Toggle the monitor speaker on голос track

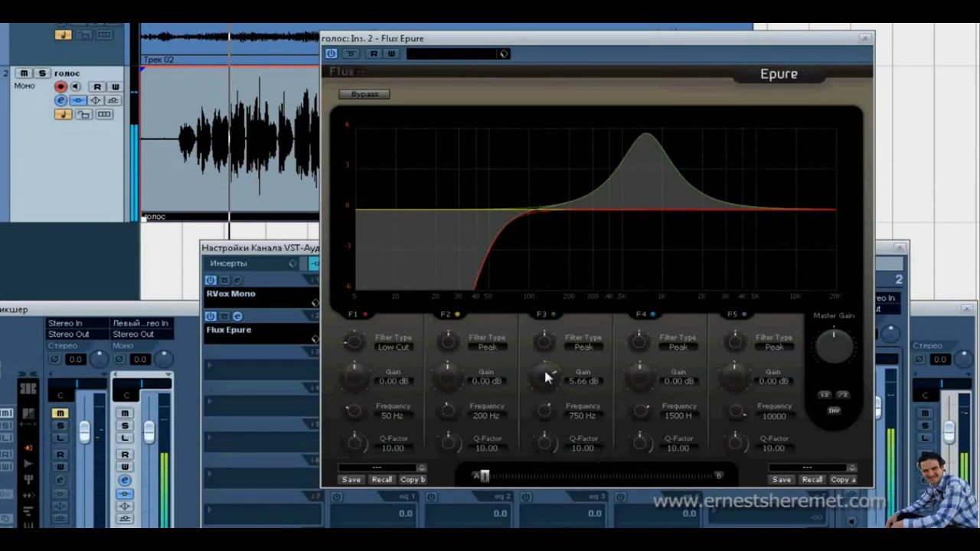[x=76, y=87]
